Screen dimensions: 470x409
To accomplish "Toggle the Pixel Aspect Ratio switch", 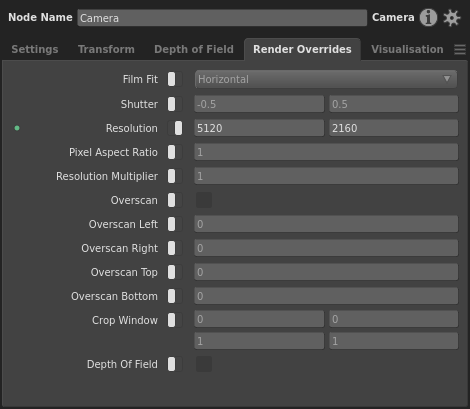I will tap(175, 152).
